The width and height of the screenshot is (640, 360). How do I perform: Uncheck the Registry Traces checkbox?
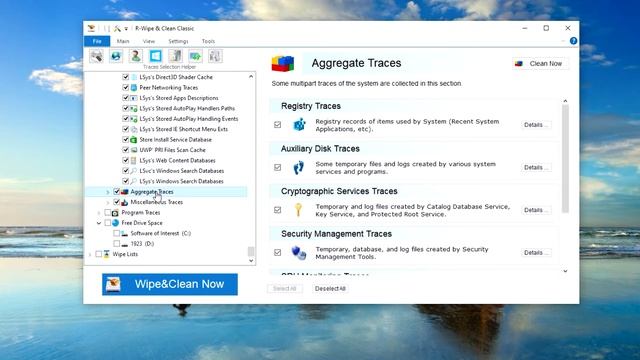pyautogui.click(x=278, y=124)
